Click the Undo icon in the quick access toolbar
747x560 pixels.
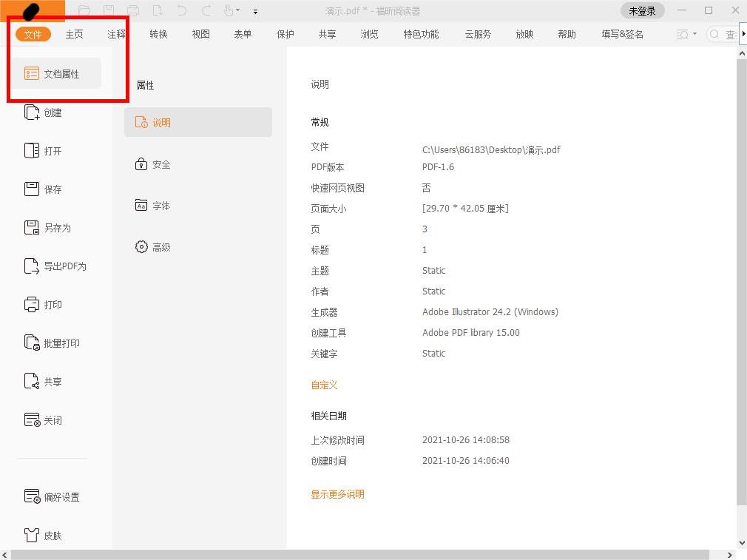coord(181,11)
